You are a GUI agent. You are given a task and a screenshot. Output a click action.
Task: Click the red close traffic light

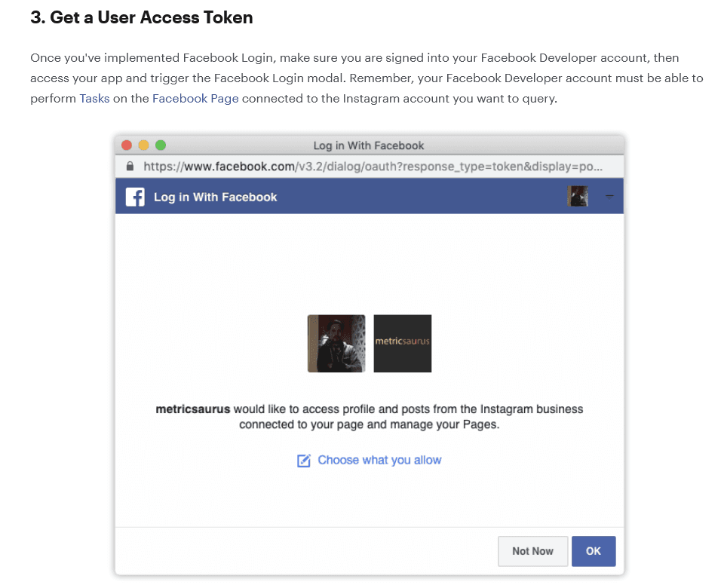click(x=127, y=145)
